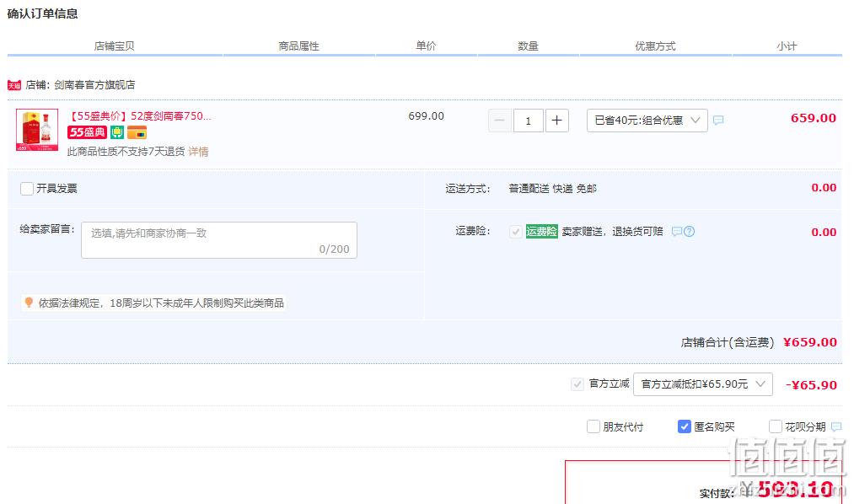This screenshot has height=504, width=854.
Task: Enable the 花呗分期 checkbox
Action: click(x=775, y=426)
